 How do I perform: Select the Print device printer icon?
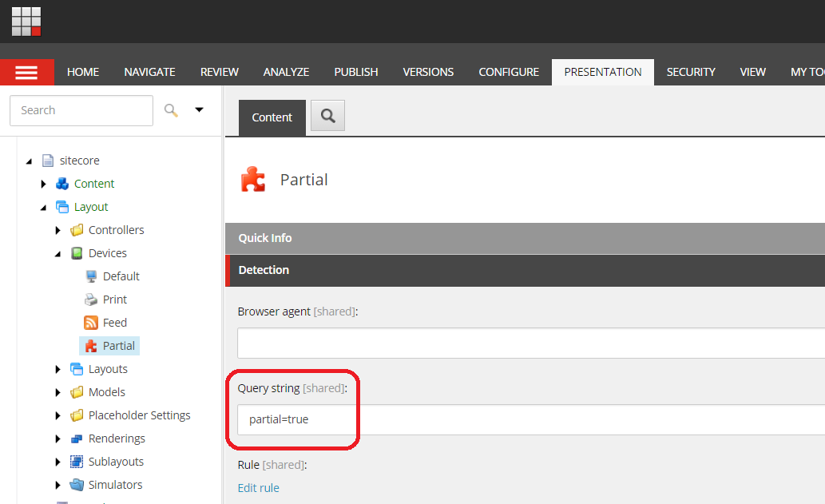(91, 300)
